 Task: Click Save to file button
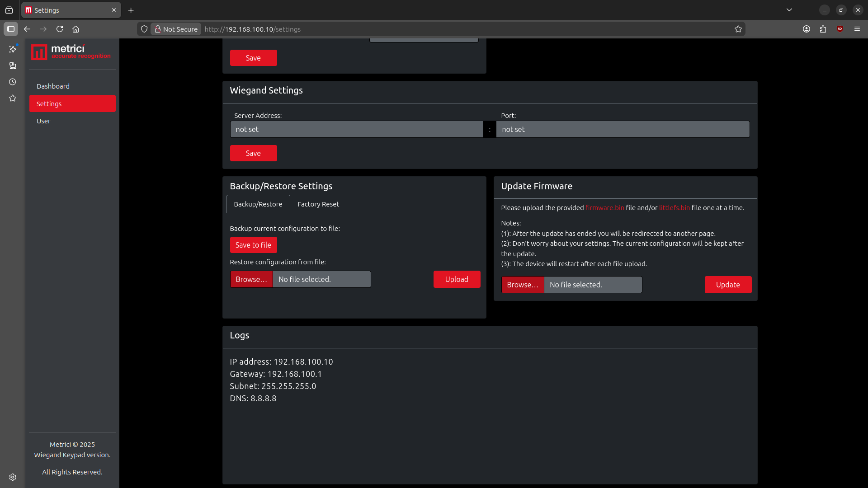pyautogui.click(x=253, y=245)
